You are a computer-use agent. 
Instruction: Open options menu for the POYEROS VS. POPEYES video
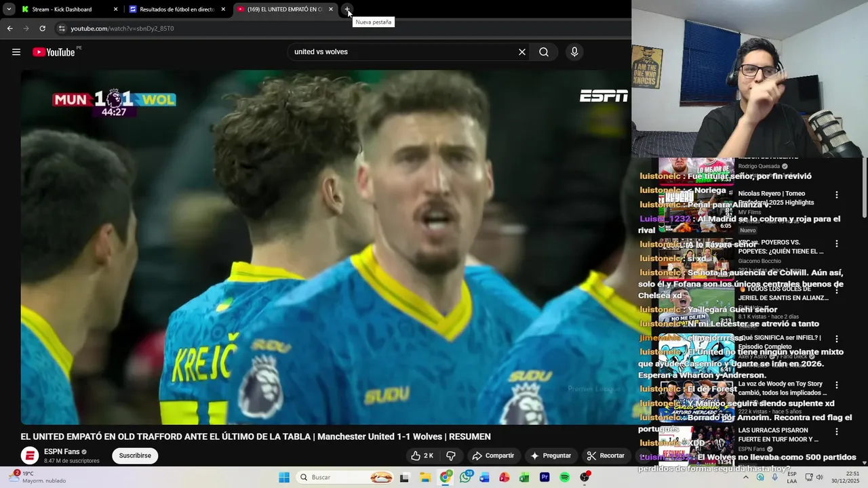(837, 243)
